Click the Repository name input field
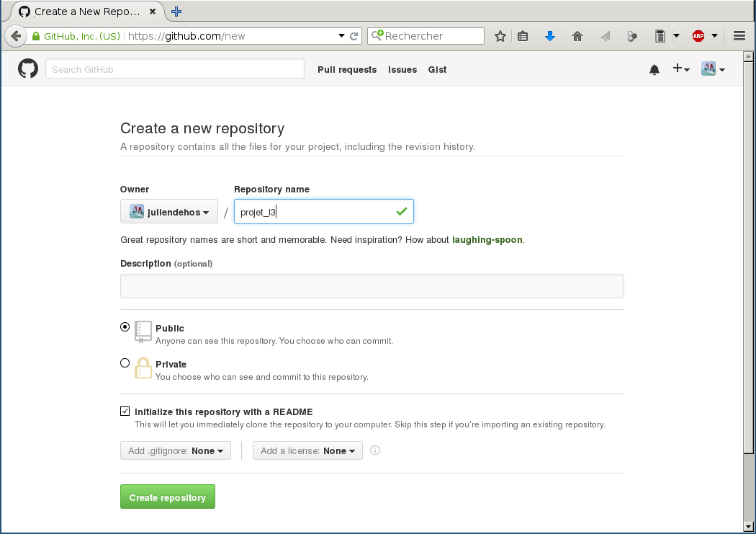This screenshot has height=534, width=756. (324, 211)
